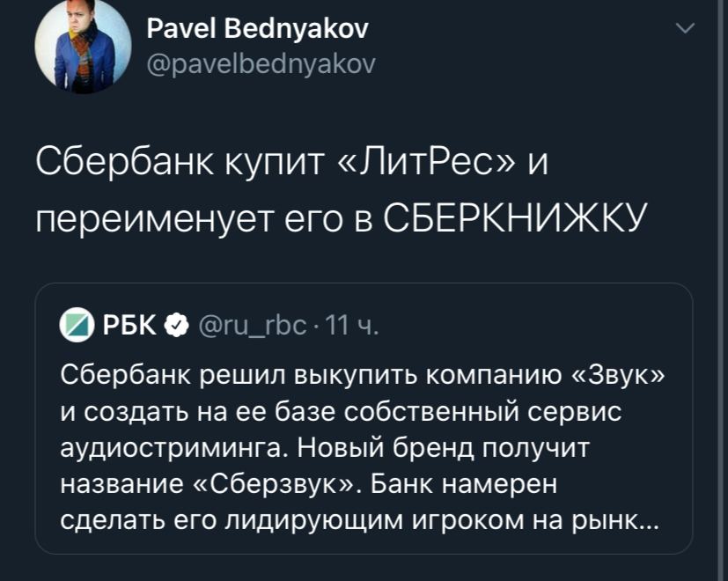The height and width of the screenshot is (581, 728).
Task: Click the РБК logo icon
Action: click(x=76, y=327)
